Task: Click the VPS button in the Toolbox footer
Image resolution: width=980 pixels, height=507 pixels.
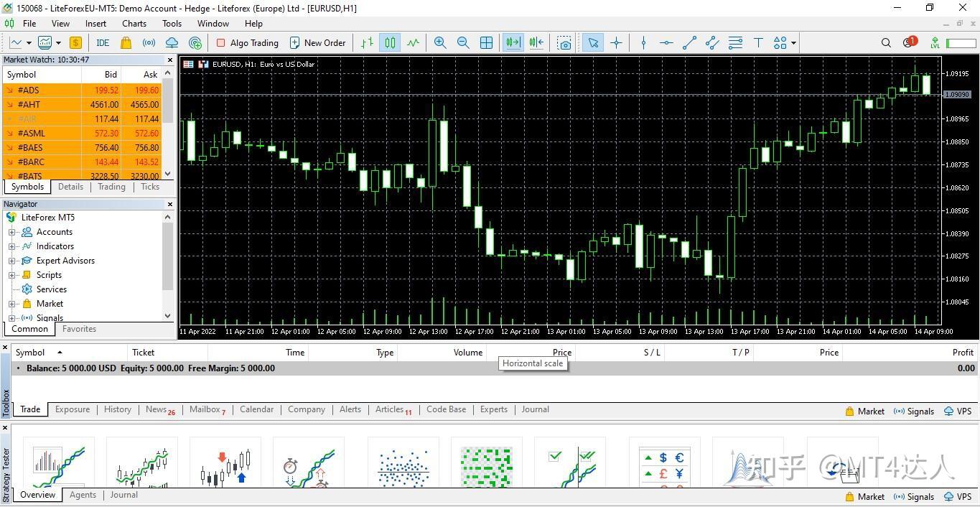Action: pyautogui.click(x=957, y=411)
